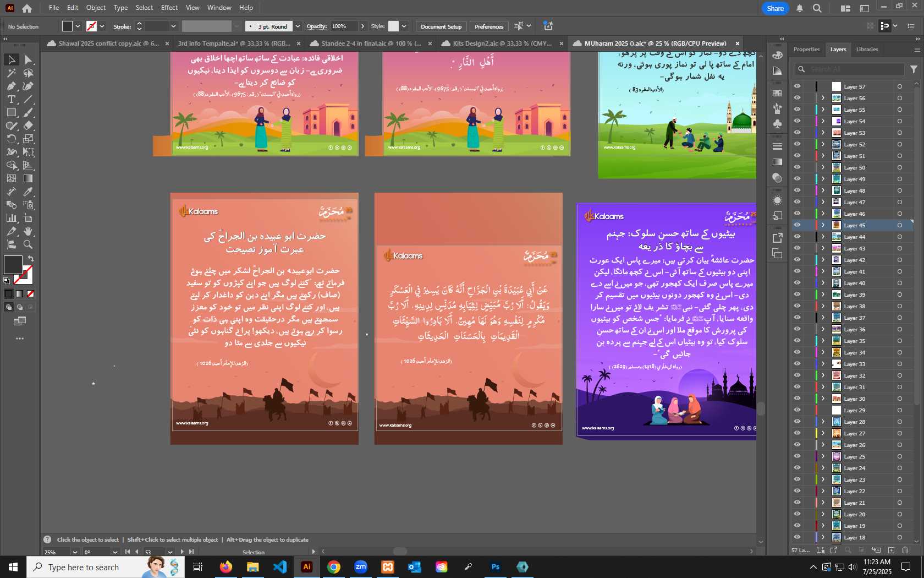Choose the Paintbrush tool

(x=28, y=112)
